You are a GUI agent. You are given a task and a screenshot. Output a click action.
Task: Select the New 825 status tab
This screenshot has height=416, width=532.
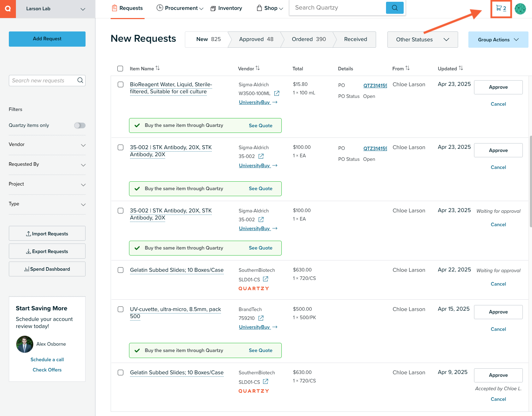pos(208,39)
